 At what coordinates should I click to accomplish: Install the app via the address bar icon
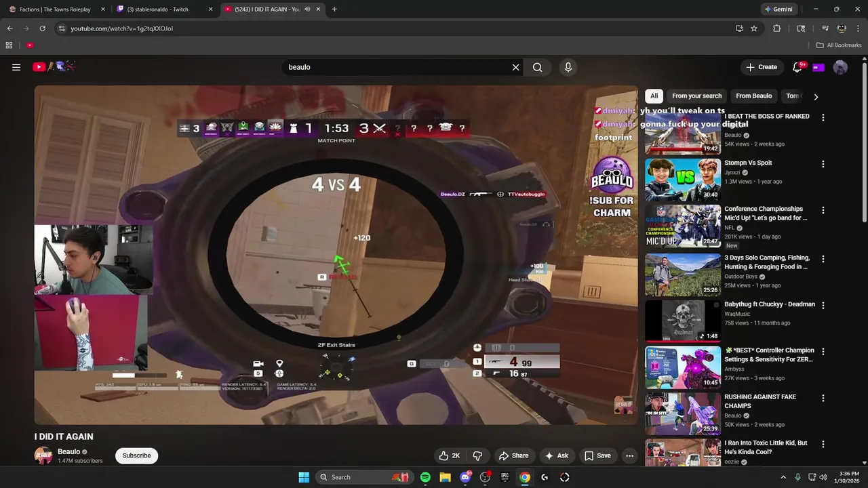pos(739,28)
